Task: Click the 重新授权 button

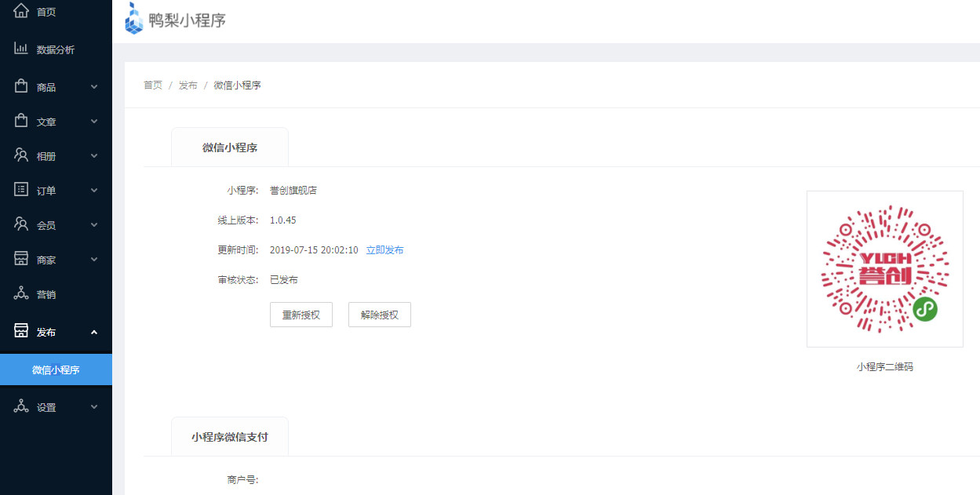Action: pos(301,315)
